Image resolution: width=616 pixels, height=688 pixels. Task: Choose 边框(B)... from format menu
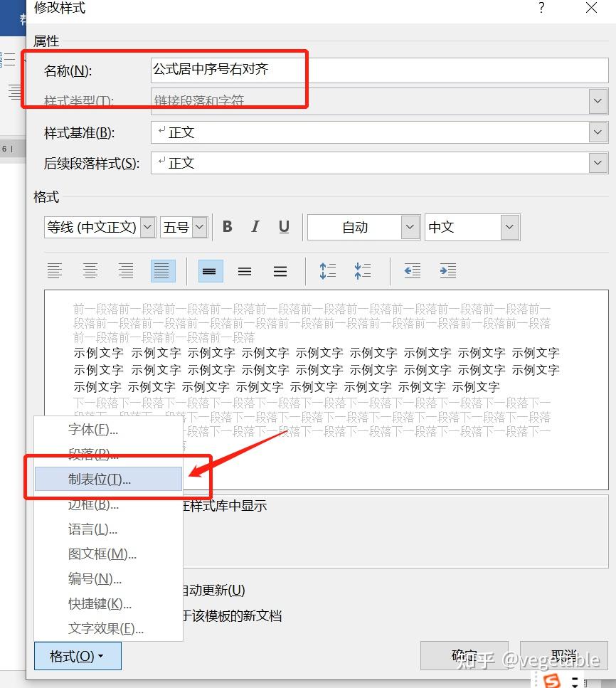tap(108, 504)
